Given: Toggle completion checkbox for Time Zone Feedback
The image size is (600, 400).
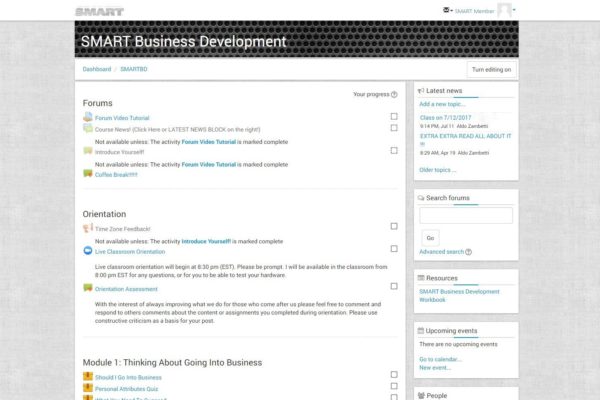Looking at the screenshot, I should [x=394, y=226].
